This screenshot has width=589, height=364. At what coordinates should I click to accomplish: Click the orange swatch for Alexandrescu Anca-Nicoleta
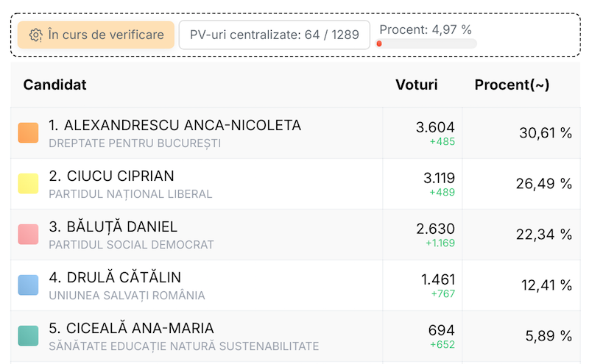[x=28, y=133]
